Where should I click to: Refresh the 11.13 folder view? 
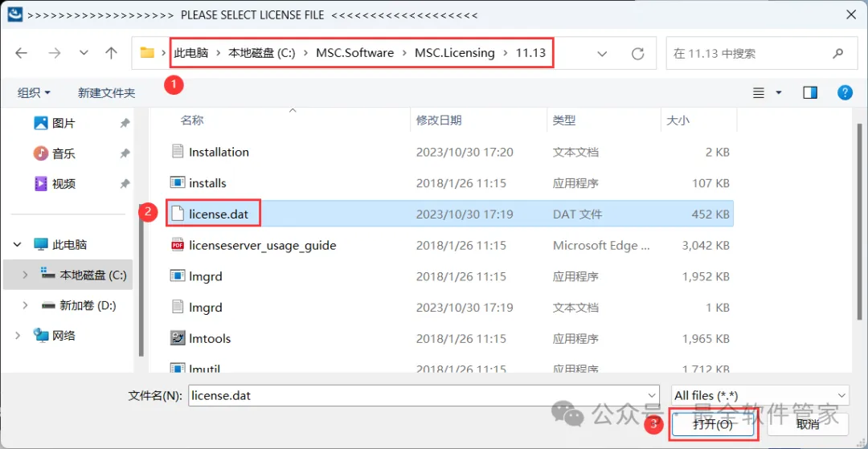[x=637, y=54]
